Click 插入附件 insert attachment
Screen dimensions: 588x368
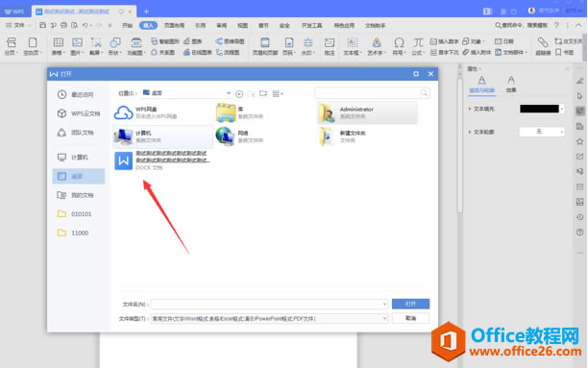point(477,53)
